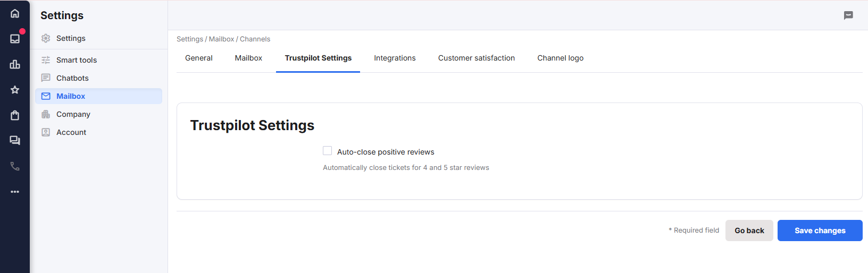This screenshot has width=868, height=273.
Task: Click the Company building icon
Action: (46, 114)
